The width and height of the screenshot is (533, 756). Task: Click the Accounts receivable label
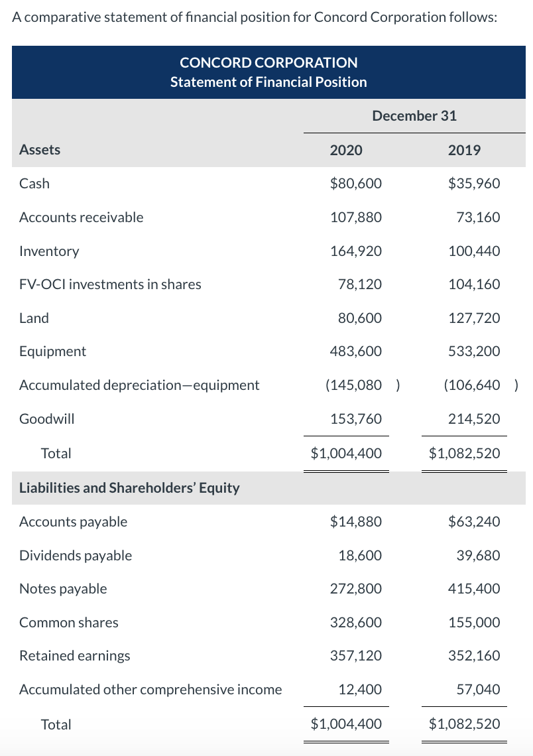[x=81, y=217]
